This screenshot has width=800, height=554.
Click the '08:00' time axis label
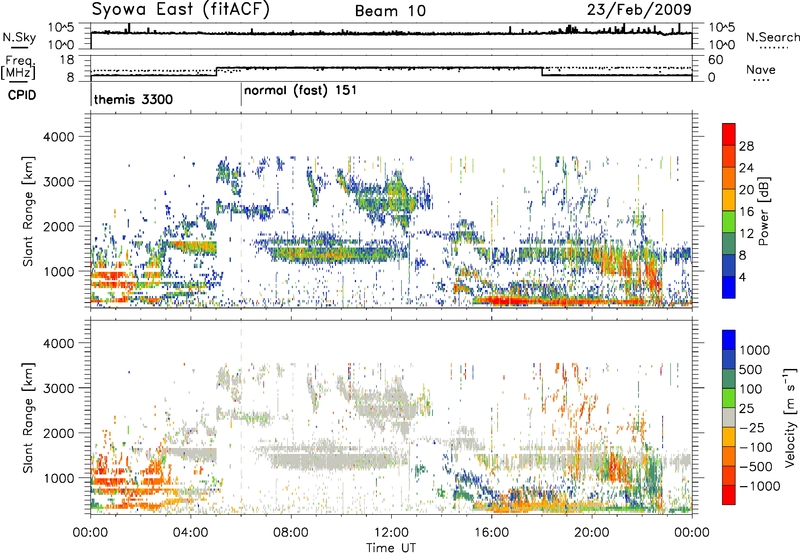291,533
